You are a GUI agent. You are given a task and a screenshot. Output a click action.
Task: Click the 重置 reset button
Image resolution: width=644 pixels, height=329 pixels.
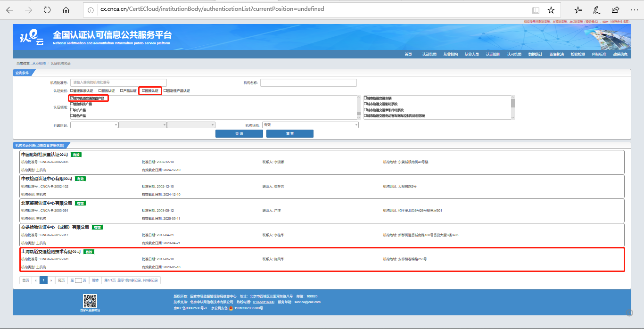290,134
